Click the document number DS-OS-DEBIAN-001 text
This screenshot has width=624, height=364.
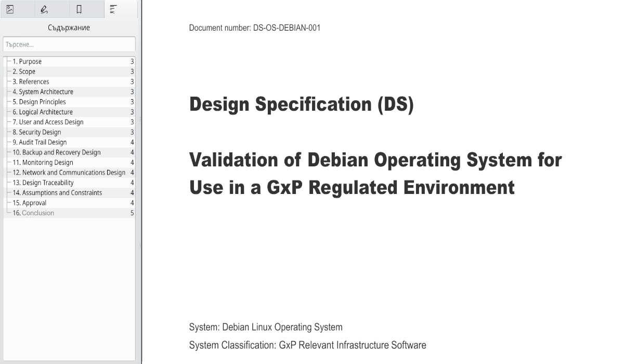(x=255, y=28)
